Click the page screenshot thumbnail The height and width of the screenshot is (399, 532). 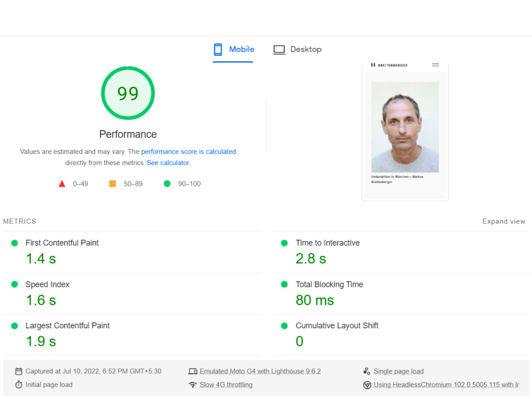coord(405,131)
